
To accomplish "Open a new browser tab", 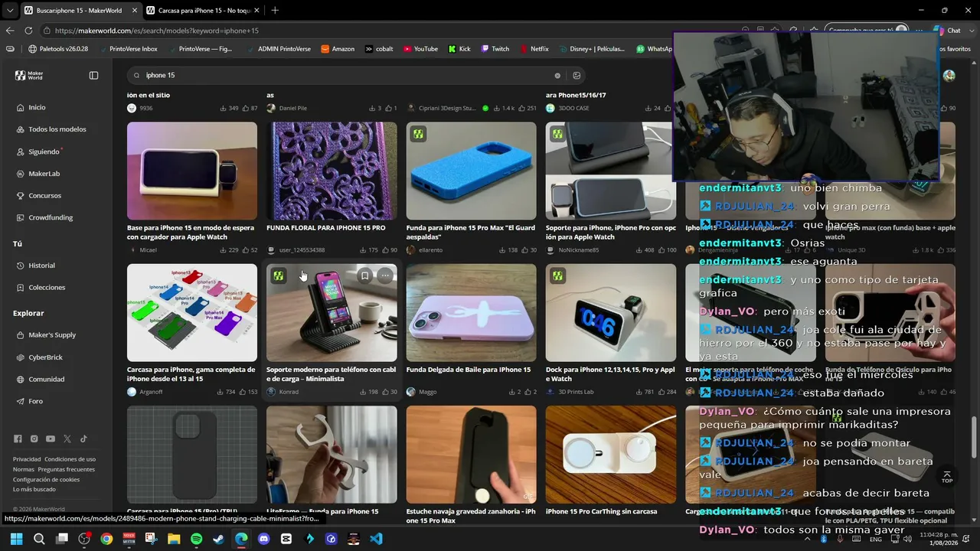I will point(275,10).
